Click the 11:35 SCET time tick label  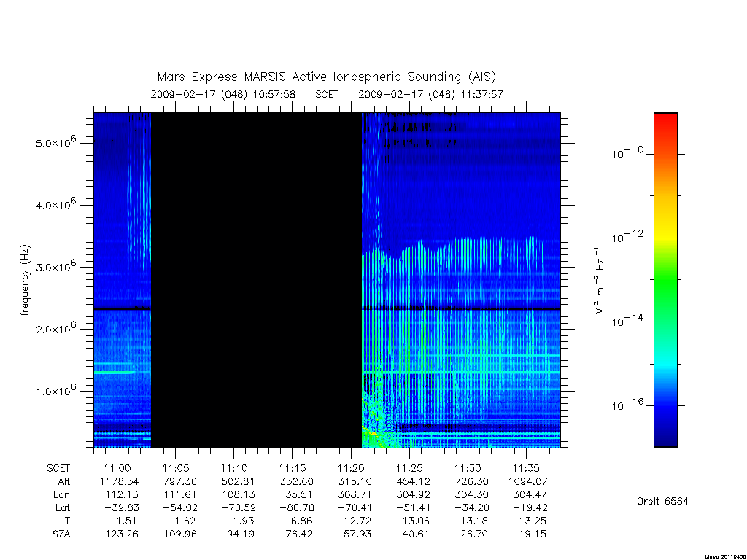pyautogui.click(x=526, y=468)
